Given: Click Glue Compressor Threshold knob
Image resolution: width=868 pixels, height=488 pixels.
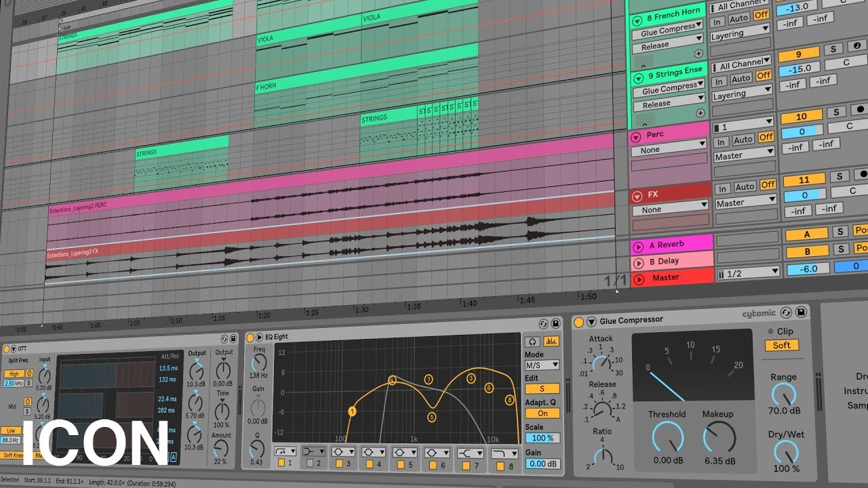Looking at the screenshot, I should tap(667, 436).
